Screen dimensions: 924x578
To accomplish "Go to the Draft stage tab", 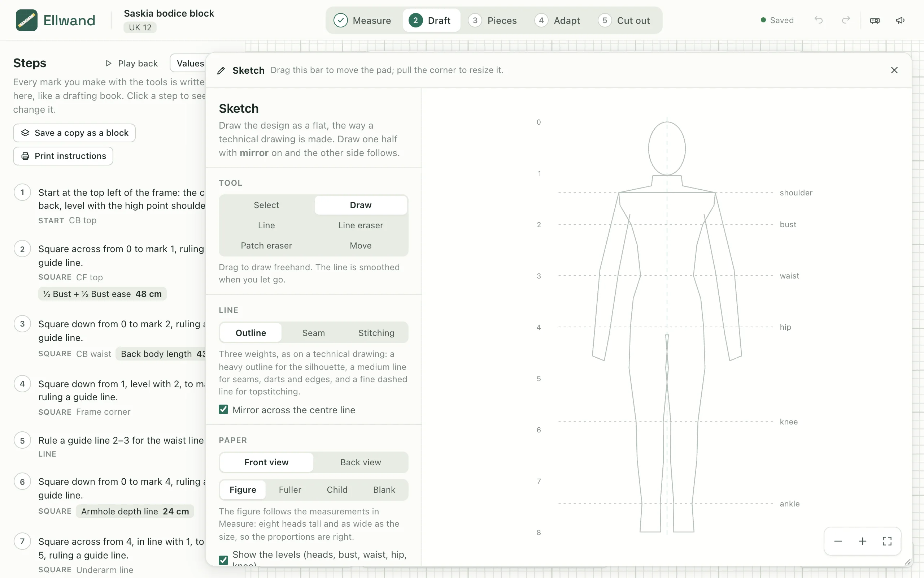I will click(431, 20).
